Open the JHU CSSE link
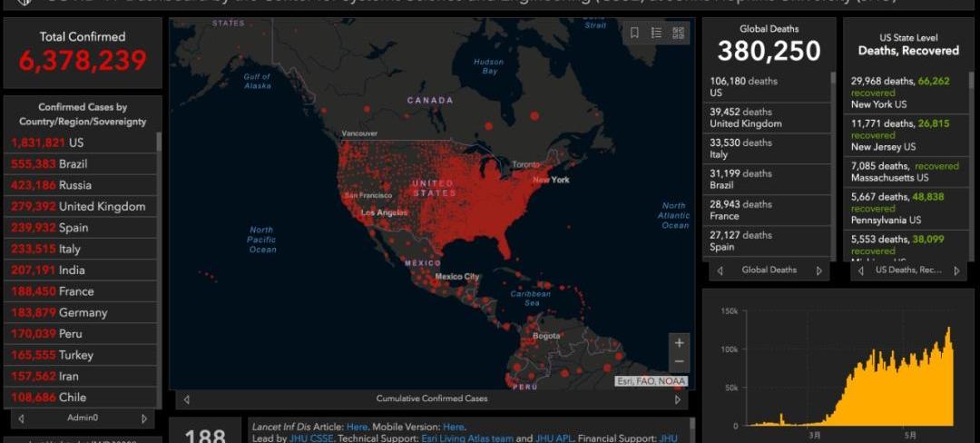Image resolution: width=980 pixels, height=443 pixels. click(312, 438)
